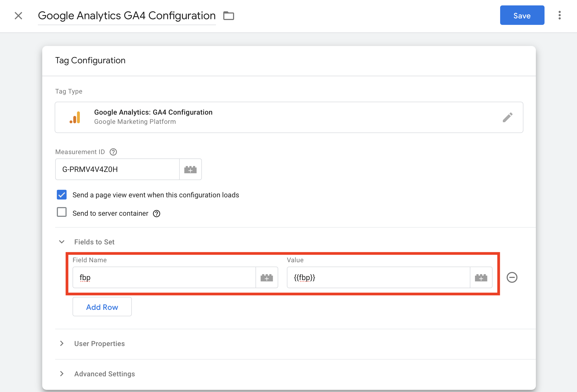Click the Tag Configuration heading
Viewport: 577px width, 392px height.
tap(90, 60)
